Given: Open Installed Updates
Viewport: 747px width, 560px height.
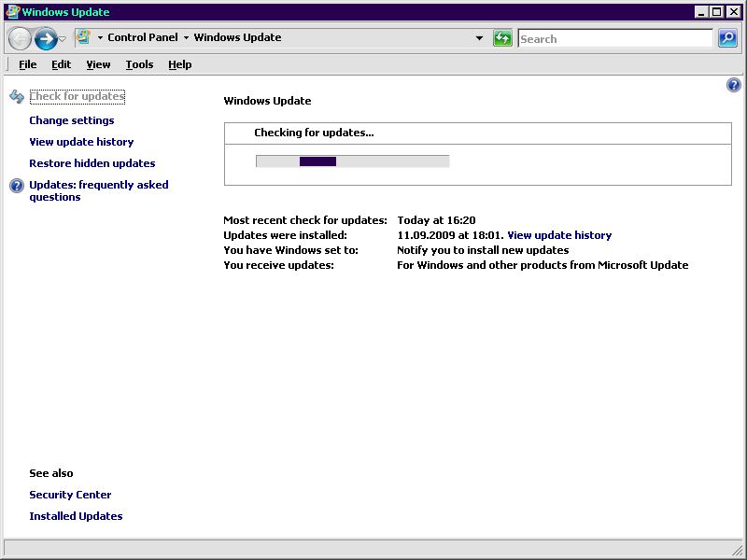Looking at the screenshot, I should [x=76, y=516].
